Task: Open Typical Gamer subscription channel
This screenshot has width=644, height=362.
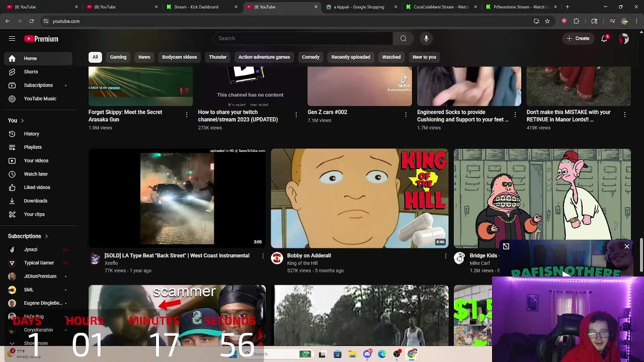Action: (x=38, y=263)
